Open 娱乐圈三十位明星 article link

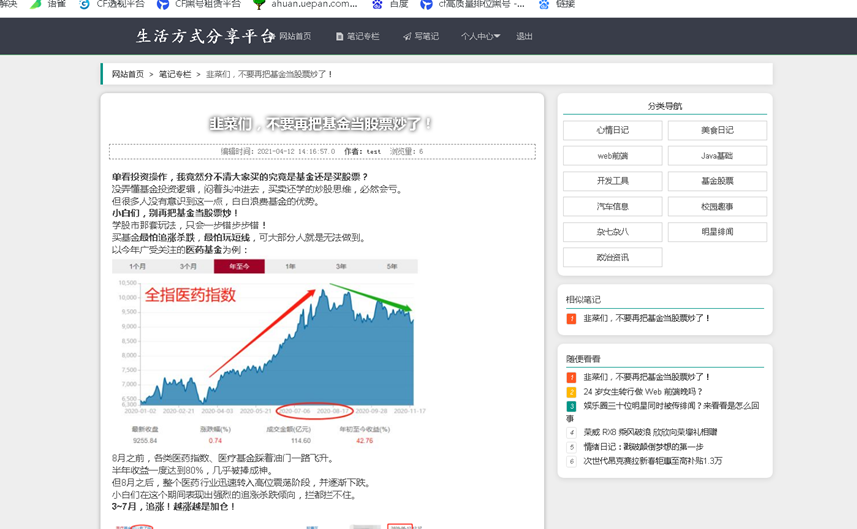pyautogui.click(x=671, y=406)
